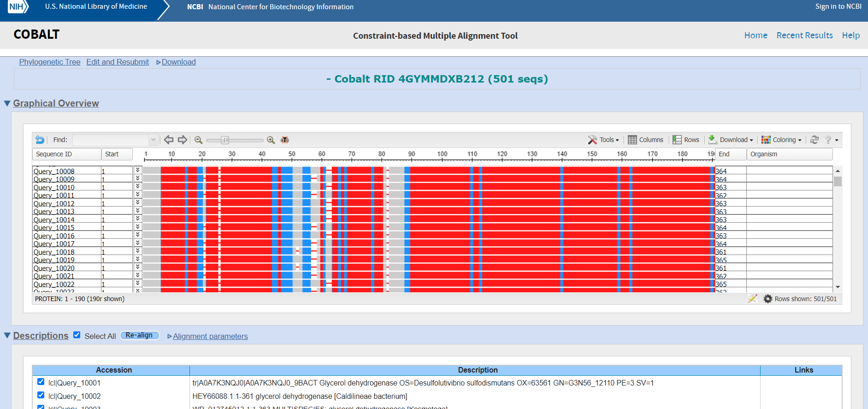The image size is (868, 409).
Task: Open the Coloring dropdown menu
Action: (781, 140)
